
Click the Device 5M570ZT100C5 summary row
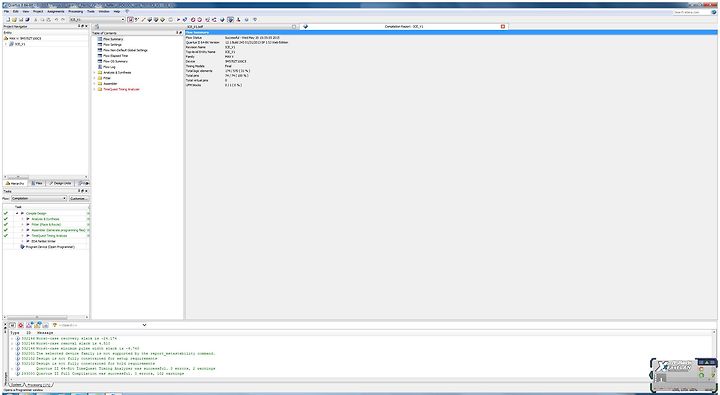tap(451, 61)
